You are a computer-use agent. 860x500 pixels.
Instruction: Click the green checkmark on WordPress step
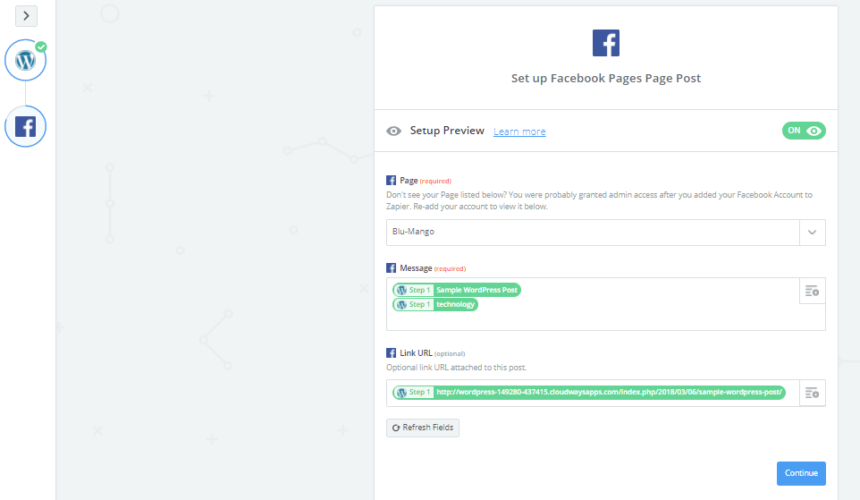tap(41, 47)
